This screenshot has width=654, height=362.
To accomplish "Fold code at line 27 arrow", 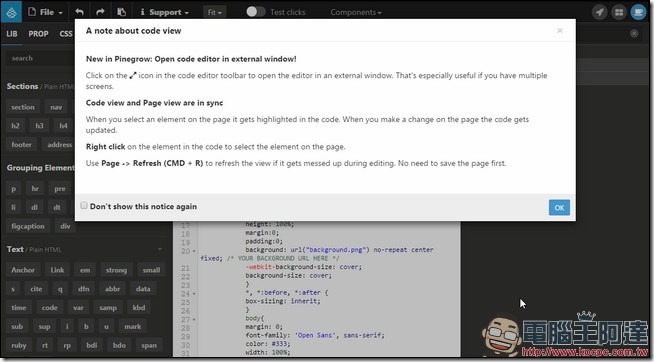I will tap(194, 320).
